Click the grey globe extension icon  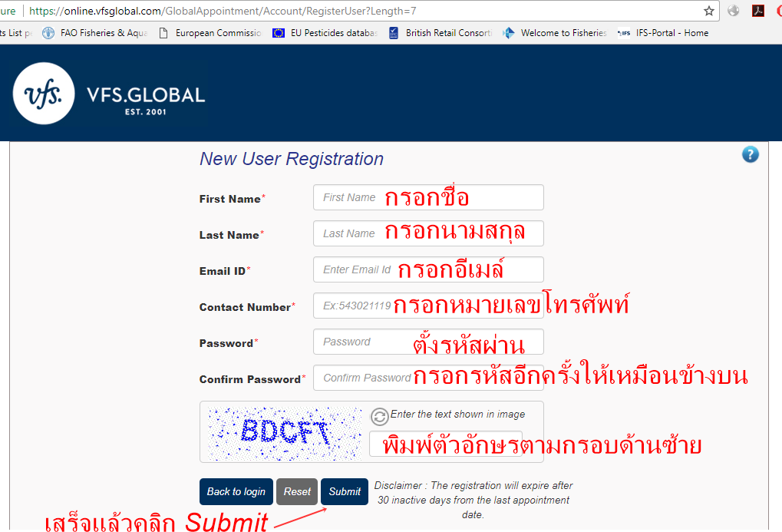coord(734,12)
